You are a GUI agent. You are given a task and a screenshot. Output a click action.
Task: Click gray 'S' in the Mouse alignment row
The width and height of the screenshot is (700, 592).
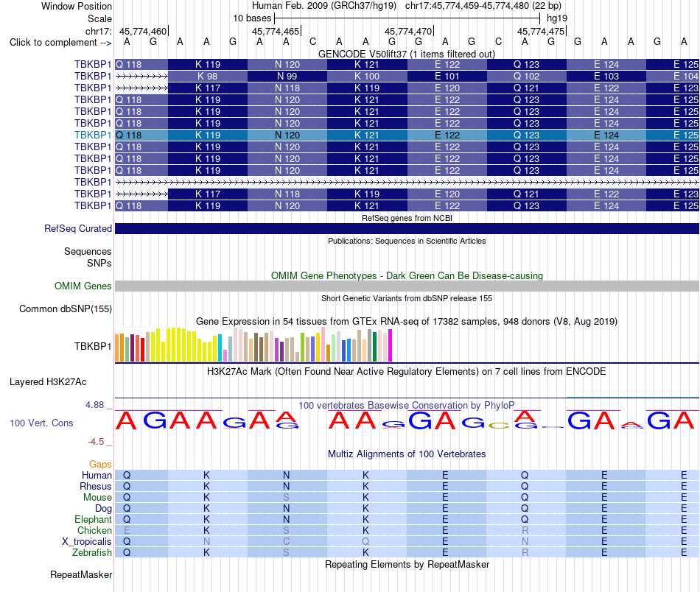[286, 497]
